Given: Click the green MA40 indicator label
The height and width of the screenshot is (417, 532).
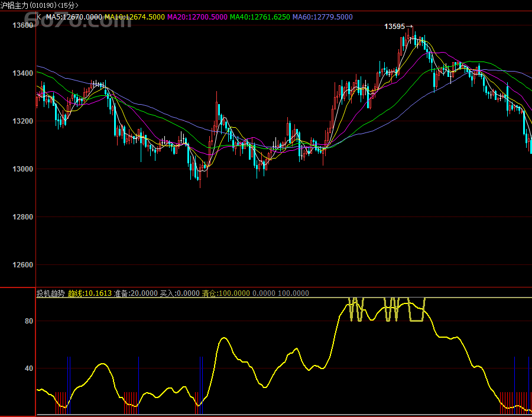Looking at the screenshot, I should click(x=259, y=17).
